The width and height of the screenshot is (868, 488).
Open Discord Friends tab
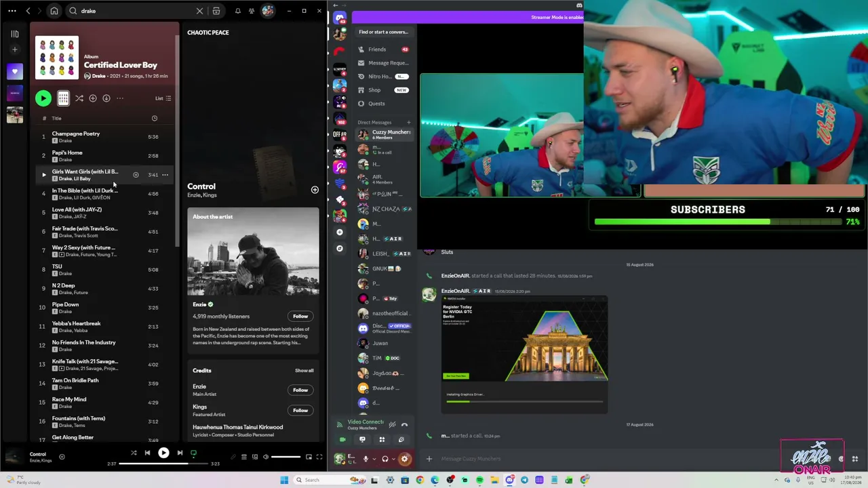click(384, 49)
